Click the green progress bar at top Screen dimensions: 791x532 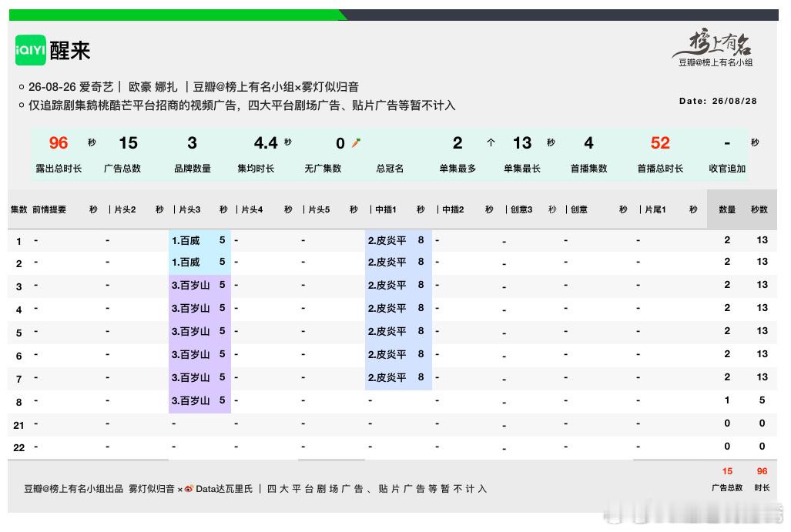[x=178, y=15]
